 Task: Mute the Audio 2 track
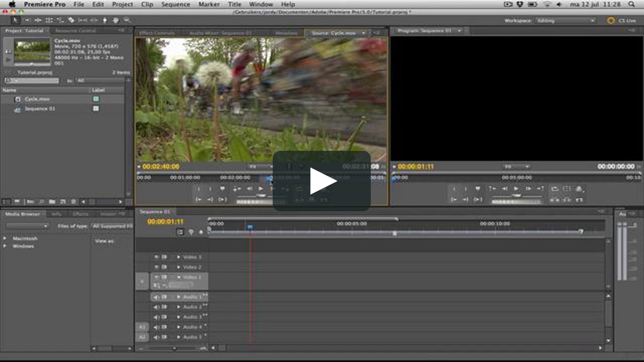[156, 307]
